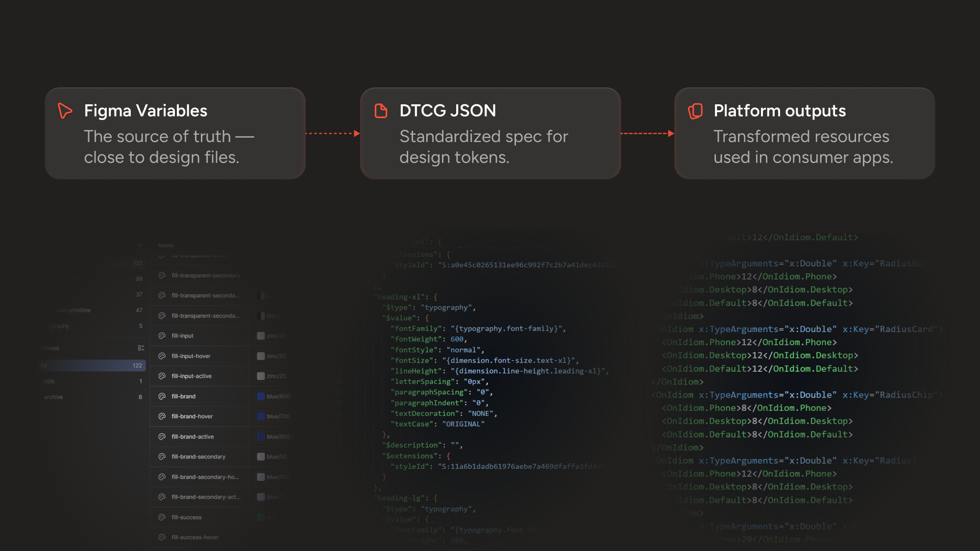Click the collapse-all icon in the Groups header
This screenshot has width=980, height=551.
141,348
